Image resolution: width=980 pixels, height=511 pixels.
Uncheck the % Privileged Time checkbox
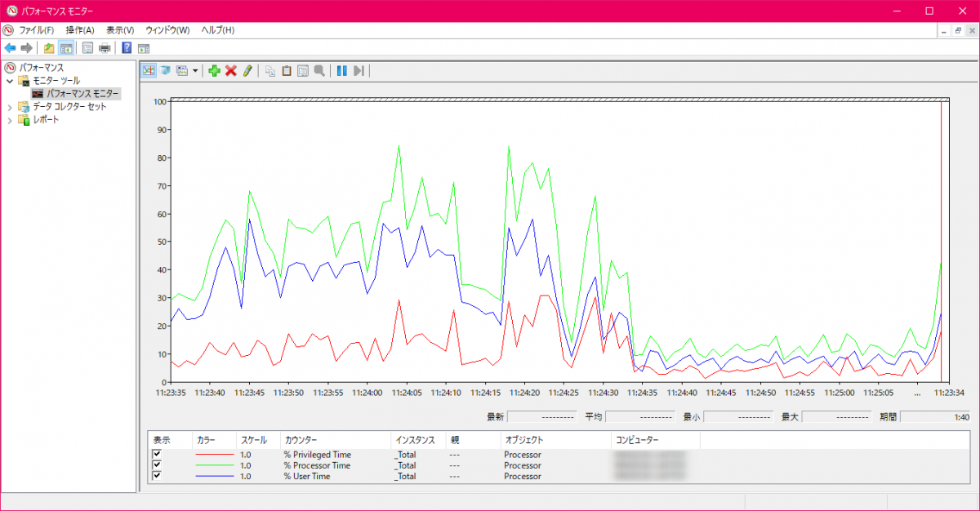[x=157, y=455]
